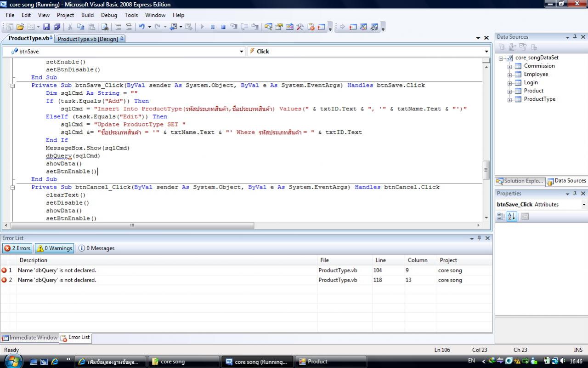Open the Debug menu

(x=109, y=15)
